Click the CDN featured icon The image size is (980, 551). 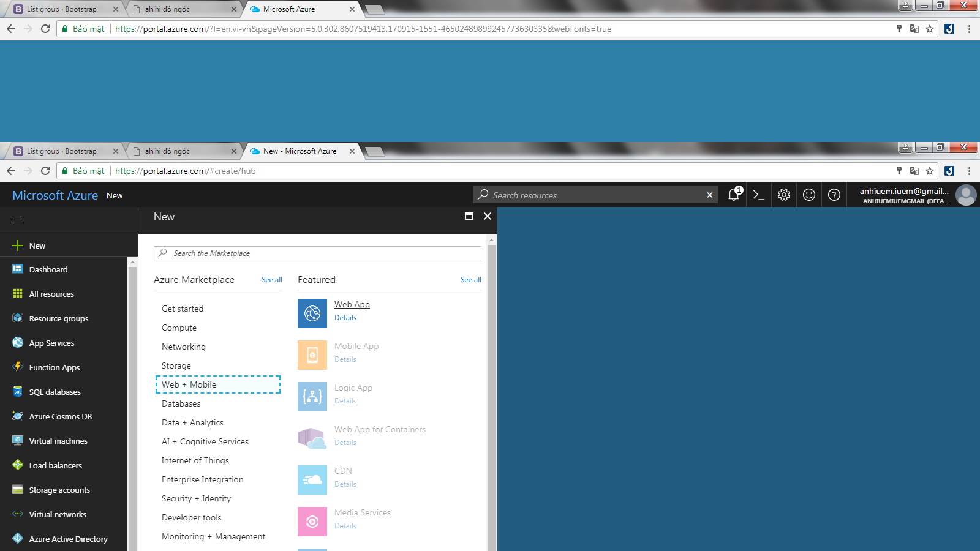pos(312,480)
